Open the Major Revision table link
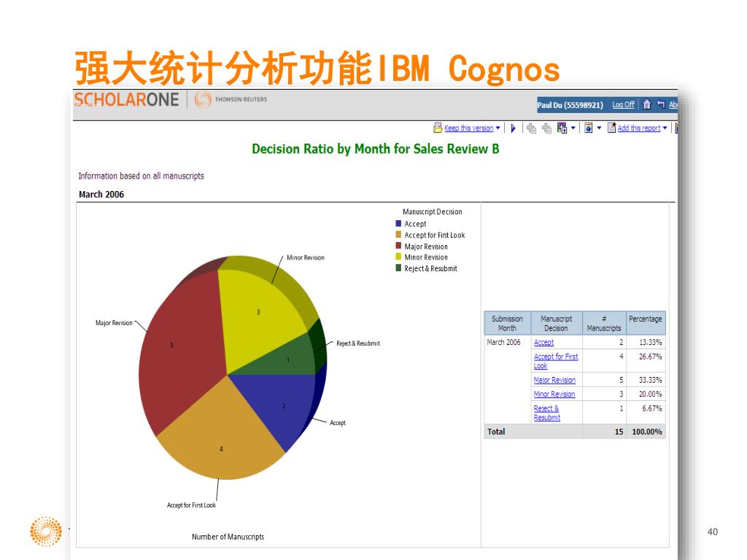 coord(554,380)
